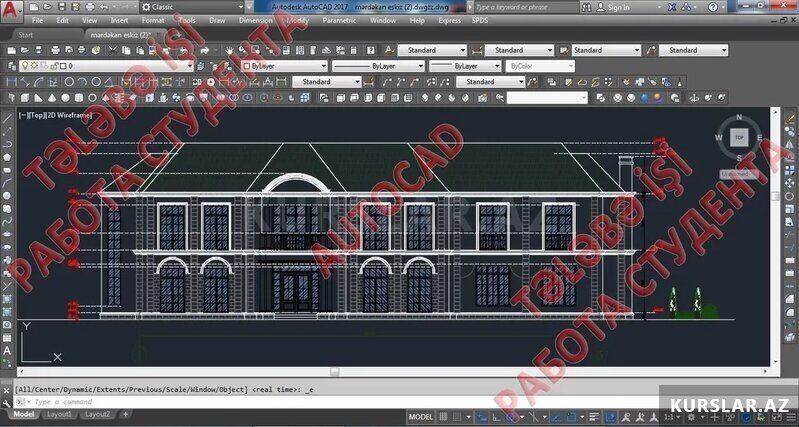Open the Classic workspace dropdown
Image resolution: width=799 pixels, height=427 pixels.
tap(190, 6)
